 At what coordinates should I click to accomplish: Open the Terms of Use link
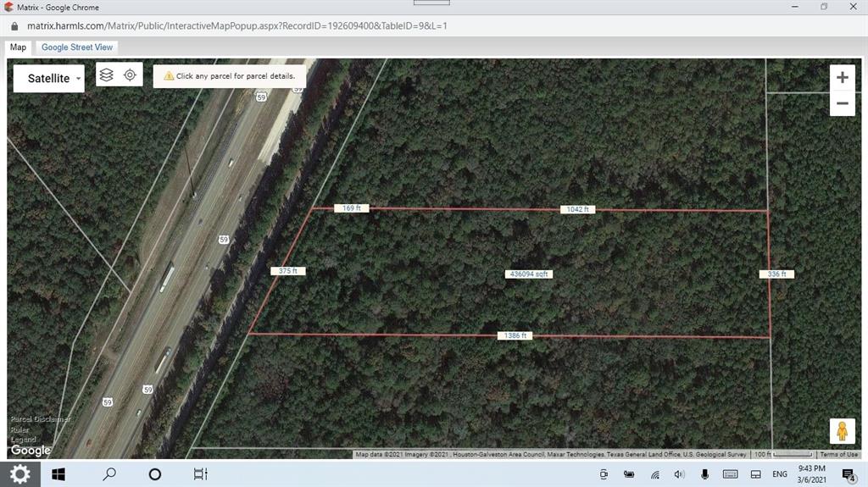click(x=838, y=455)
